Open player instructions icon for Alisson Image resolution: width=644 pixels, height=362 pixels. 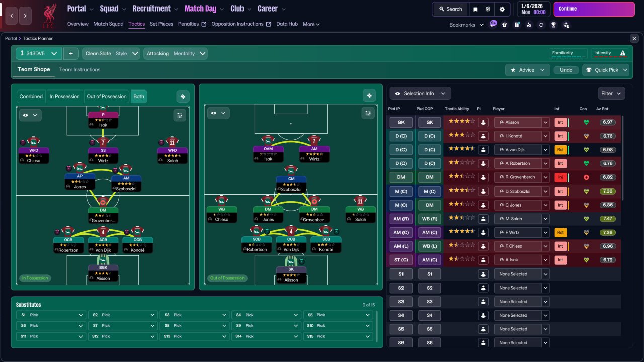483,122
